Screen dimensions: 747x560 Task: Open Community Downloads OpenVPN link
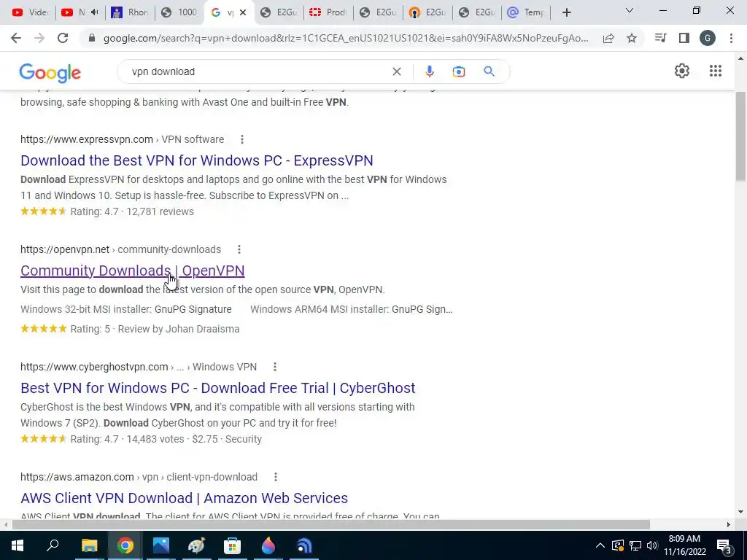133,271
